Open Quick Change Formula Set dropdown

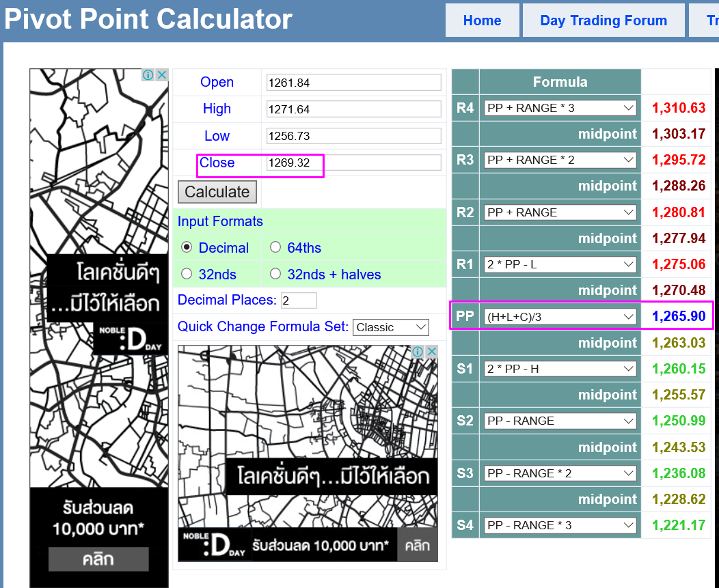pos(391,327)
